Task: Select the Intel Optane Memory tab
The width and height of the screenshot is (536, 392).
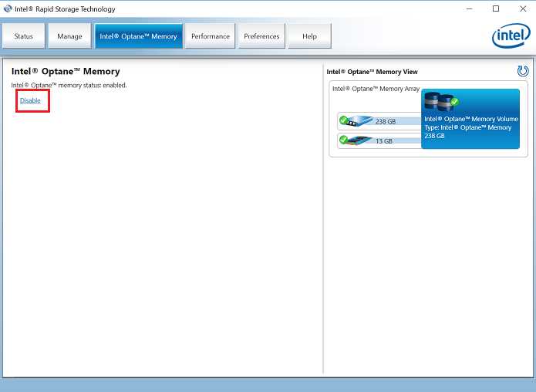Action: (139, 36)
